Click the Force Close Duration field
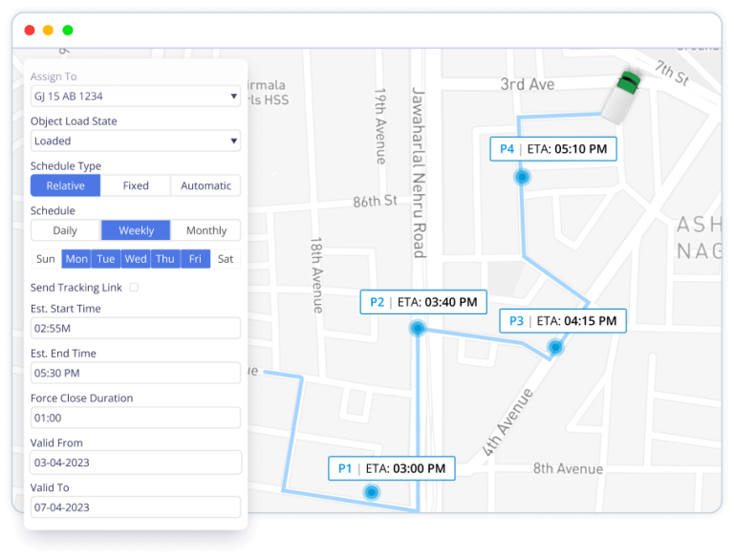The image size is (734, 560). (x=135, y=418)
